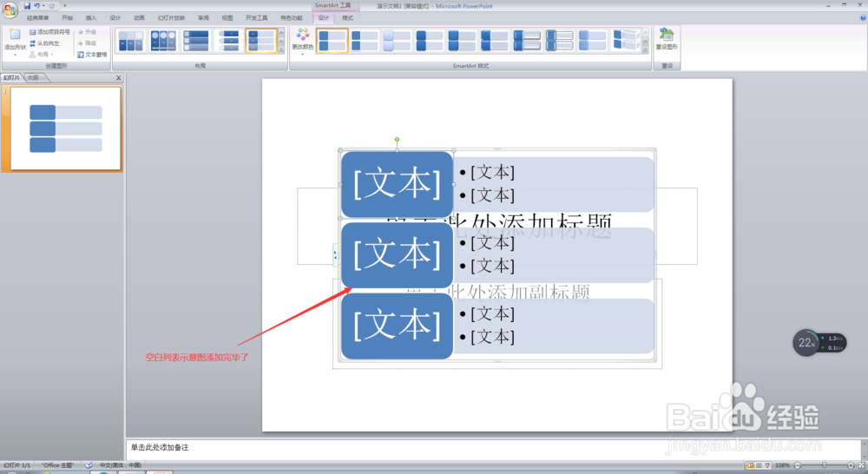Toggle the 文本窗格 text pane

point(92,55)
